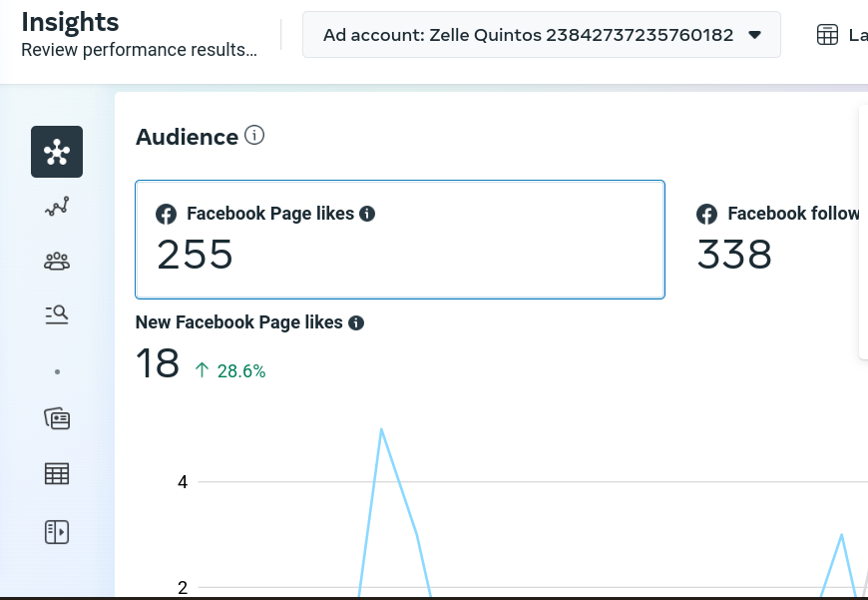Screen dimensions: 868x600
Task: Click info icon beside Facebook Page likes
Action: pos(367,214)
